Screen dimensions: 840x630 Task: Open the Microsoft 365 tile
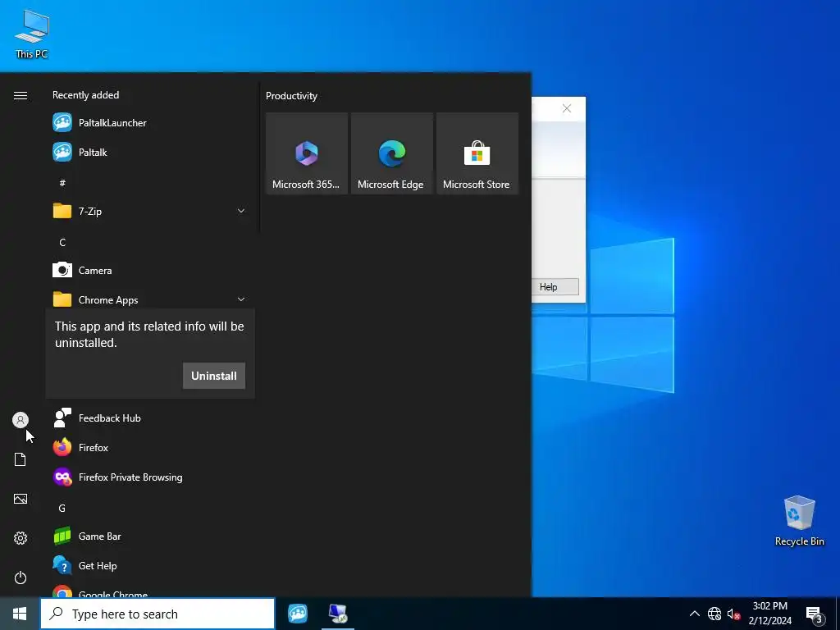click(307, 153)
